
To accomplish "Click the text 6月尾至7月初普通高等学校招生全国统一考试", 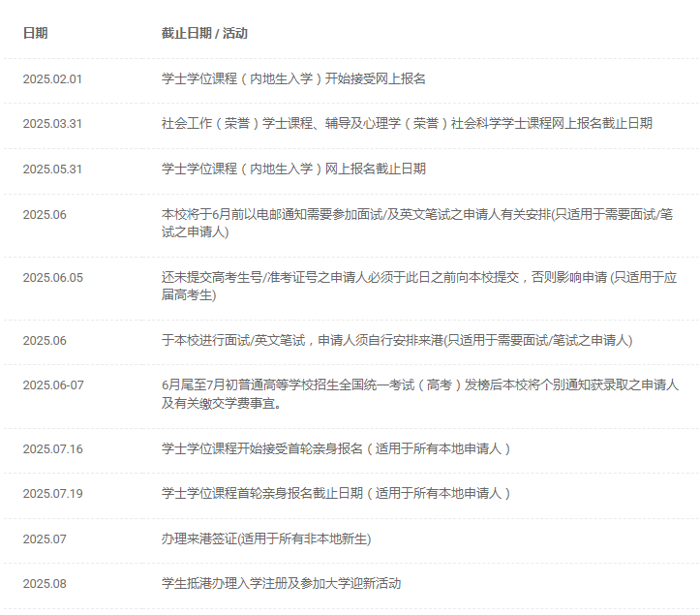I will pos(288,385).
